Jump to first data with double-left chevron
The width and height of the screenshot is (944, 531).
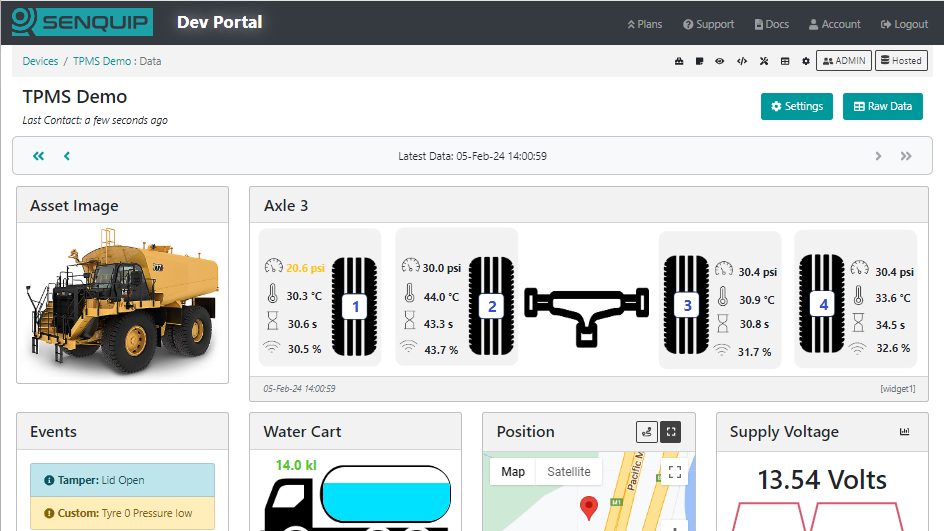click(39, 156)
